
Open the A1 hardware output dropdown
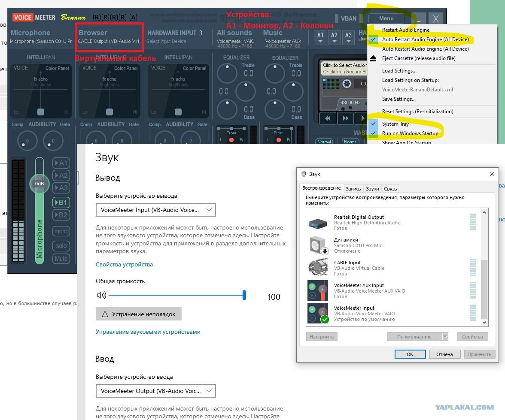(x=320, y=37)
